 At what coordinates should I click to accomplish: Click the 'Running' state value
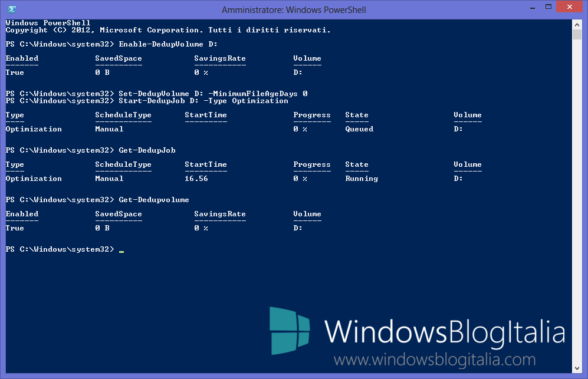362,179
